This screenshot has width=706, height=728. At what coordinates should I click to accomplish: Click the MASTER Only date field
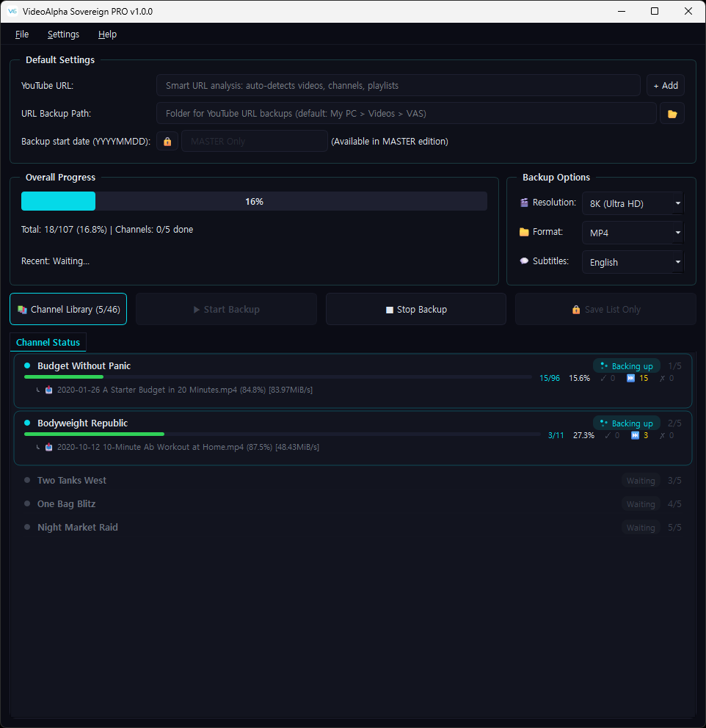[255, 141]
